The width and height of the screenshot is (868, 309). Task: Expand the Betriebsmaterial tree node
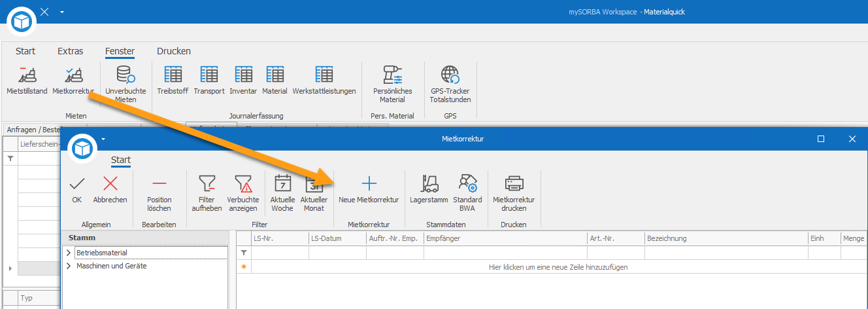coord(69,253)
